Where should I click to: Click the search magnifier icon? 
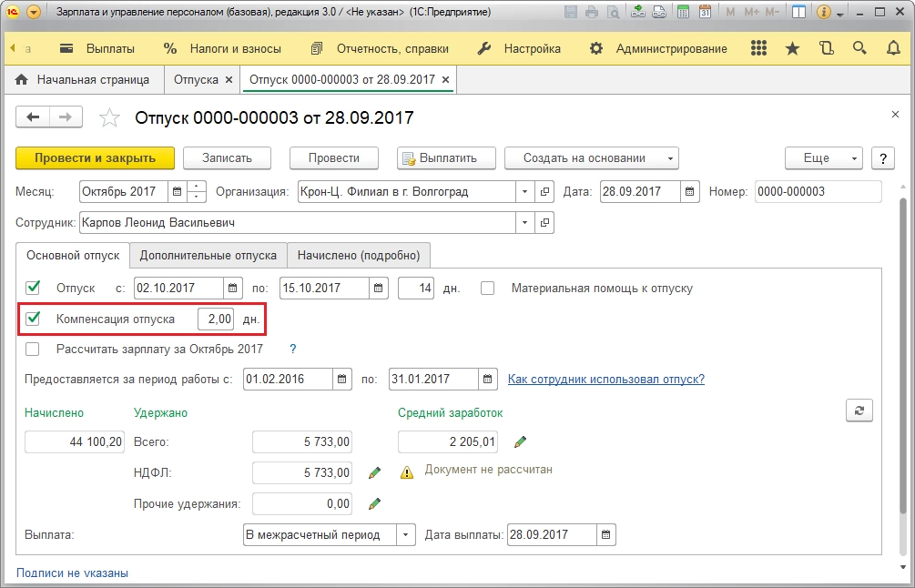859,48
